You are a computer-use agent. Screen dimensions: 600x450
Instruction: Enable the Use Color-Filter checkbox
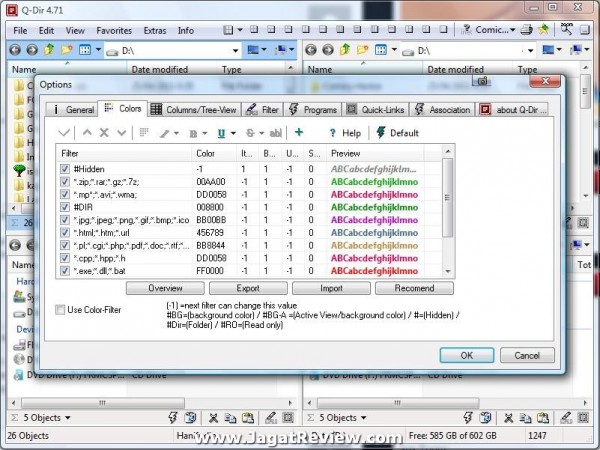61,310
